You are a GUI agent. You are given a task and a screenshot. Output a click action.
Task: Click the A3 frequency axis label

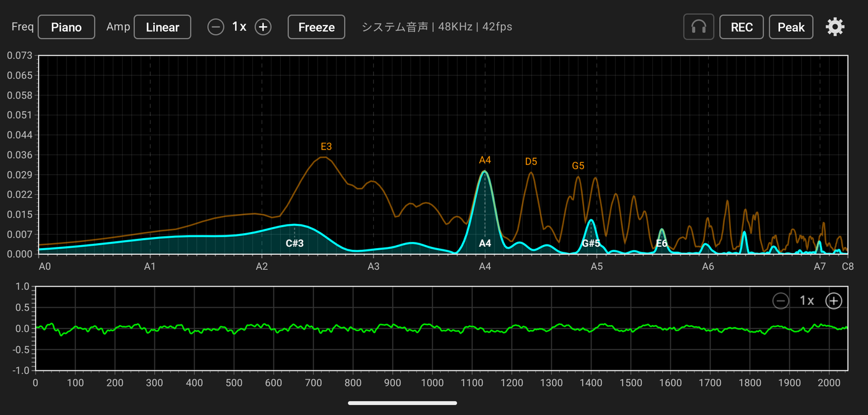373,267
